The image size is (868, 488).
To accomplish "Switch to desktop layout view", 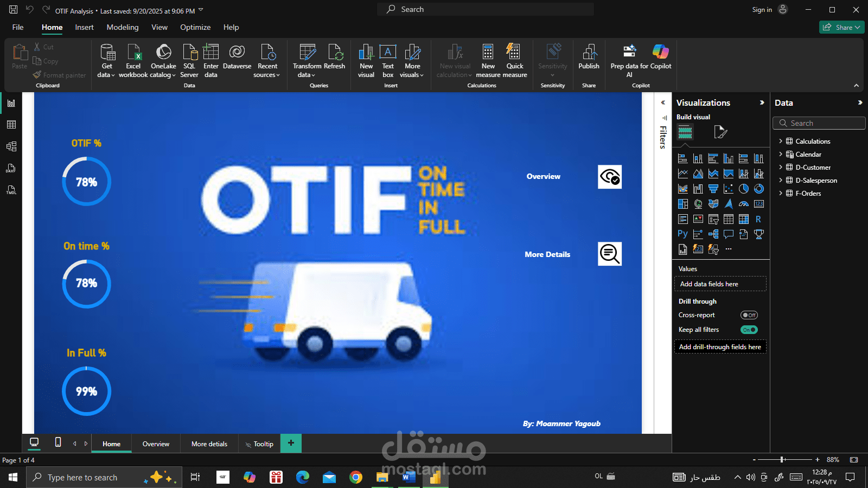I will [34, 442].
